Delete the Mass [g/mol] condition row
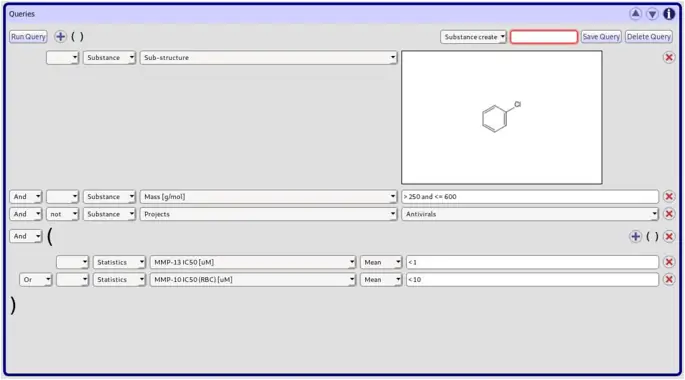This screenshot has height=380, width=685. coord(669,197)
